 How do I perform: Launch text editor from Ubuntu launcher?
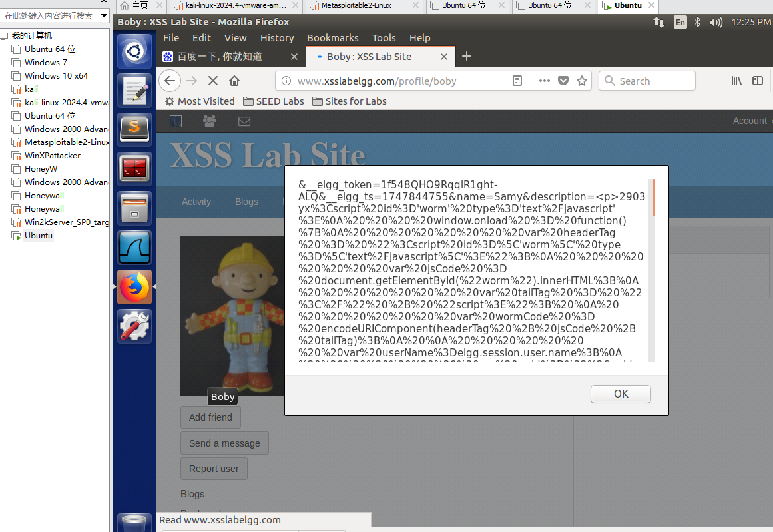point(134,90)
